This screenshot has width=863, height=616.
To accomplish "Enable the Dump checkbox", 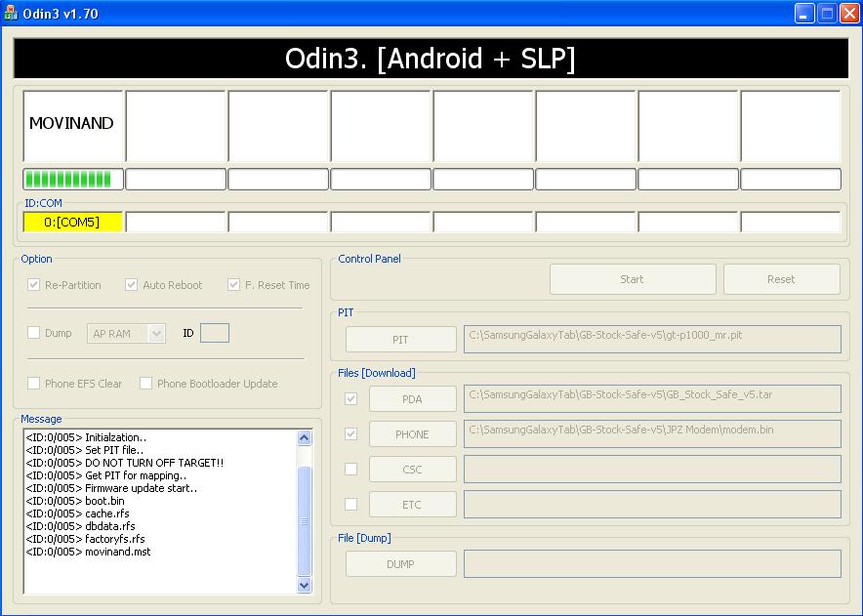I will point(33,333).
